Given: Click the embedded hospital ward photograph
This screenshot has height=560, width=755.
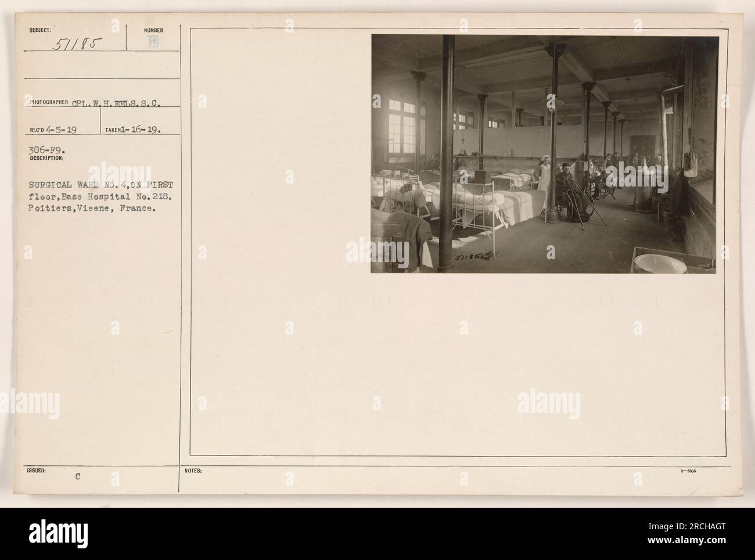Looking at the screenshot, I should click(544, 153).
